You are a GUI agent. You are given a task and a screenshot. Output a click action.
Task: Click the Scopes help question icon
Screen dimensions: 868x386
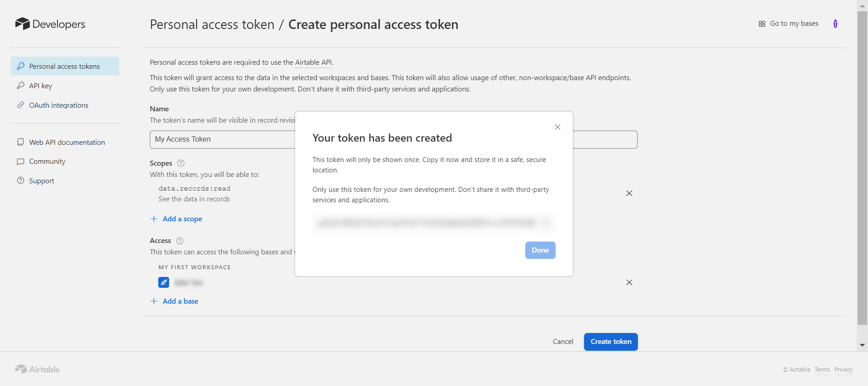(181, 163)
